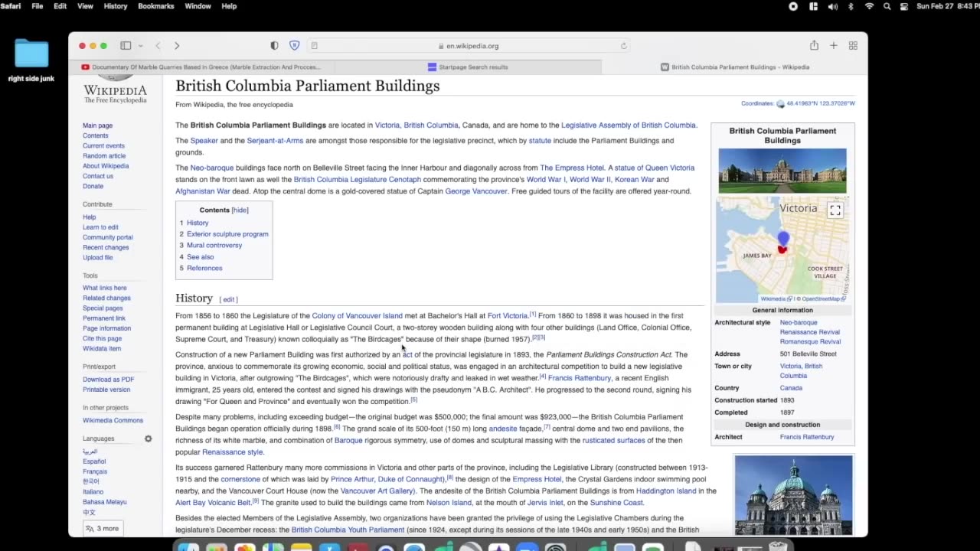Open the Romanesque Revival link in infobox

810,341
